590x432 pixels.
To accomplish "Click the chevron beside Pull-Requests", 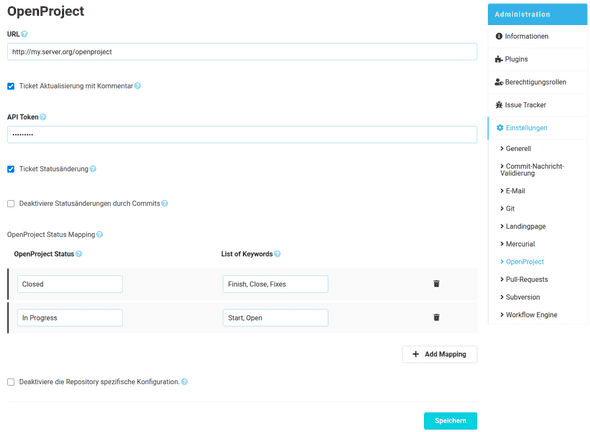I will coord(502,279).
